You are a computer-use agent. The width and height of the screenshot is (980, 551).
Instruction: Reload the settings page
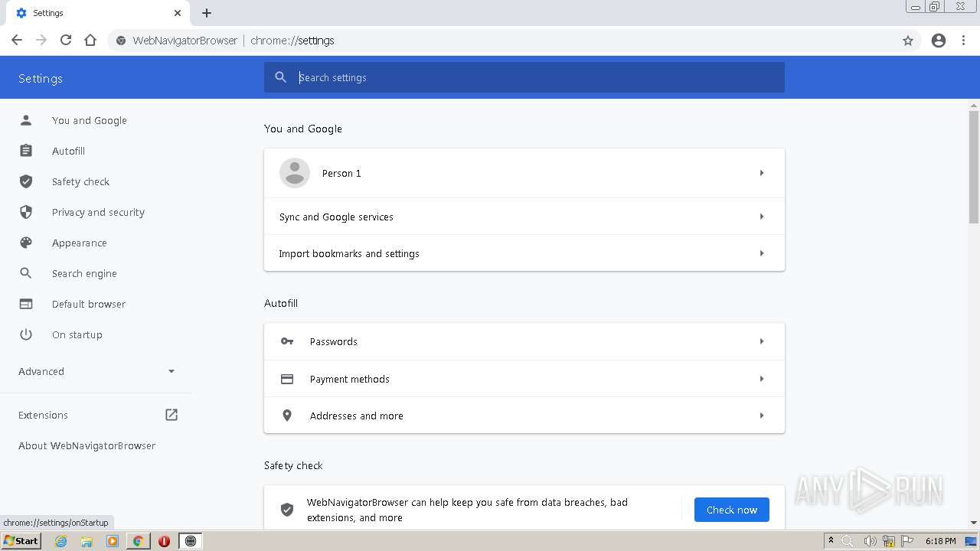coord(66,41)
